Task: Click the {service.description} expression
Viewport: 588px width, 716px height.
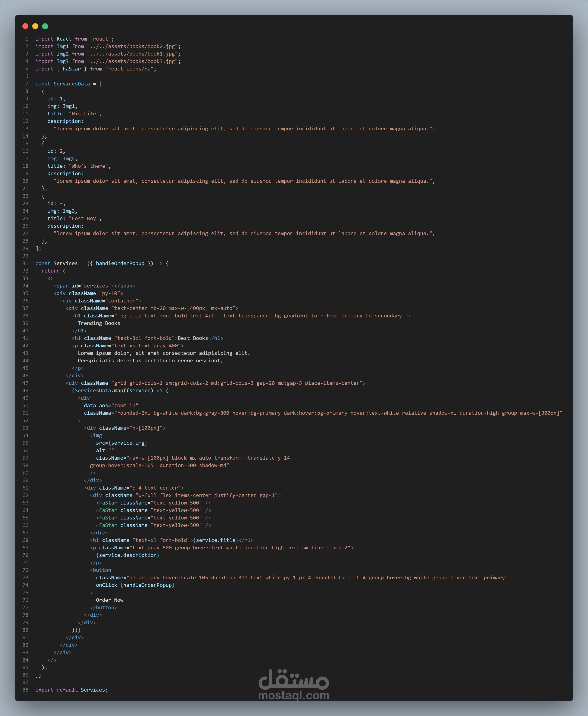Action: 127,555
